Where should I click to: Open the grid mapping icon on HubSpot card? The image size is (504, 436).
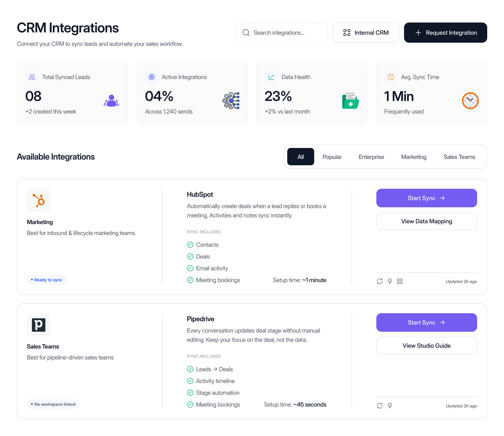click(x=400, y=281)
